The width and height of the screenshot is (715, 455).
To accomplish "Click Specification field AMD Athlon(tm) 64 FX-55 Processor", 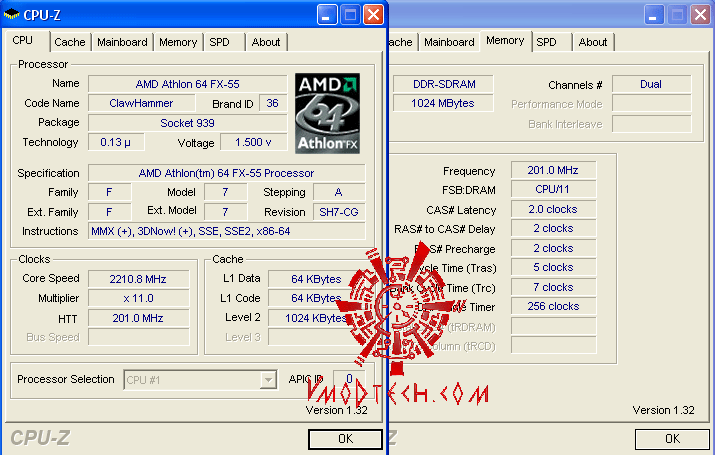I will coord(227,173).
